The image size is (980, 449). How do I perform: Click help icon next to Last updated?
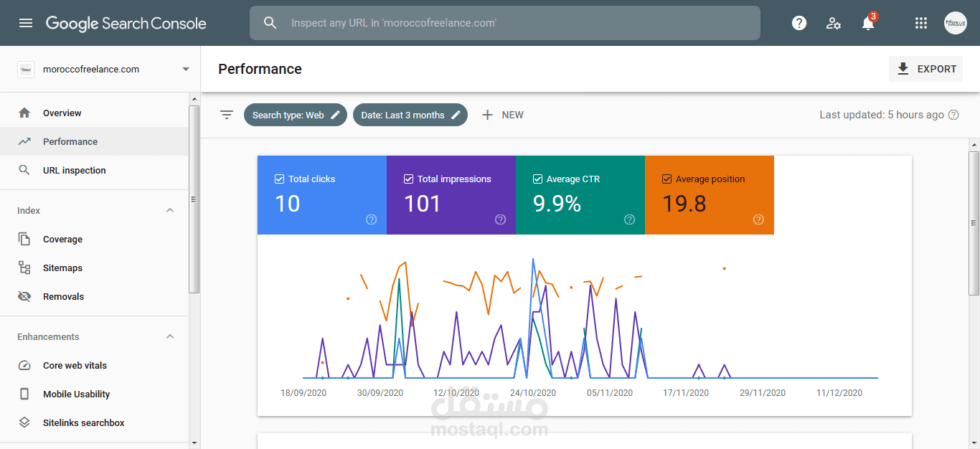coord(953,115)
